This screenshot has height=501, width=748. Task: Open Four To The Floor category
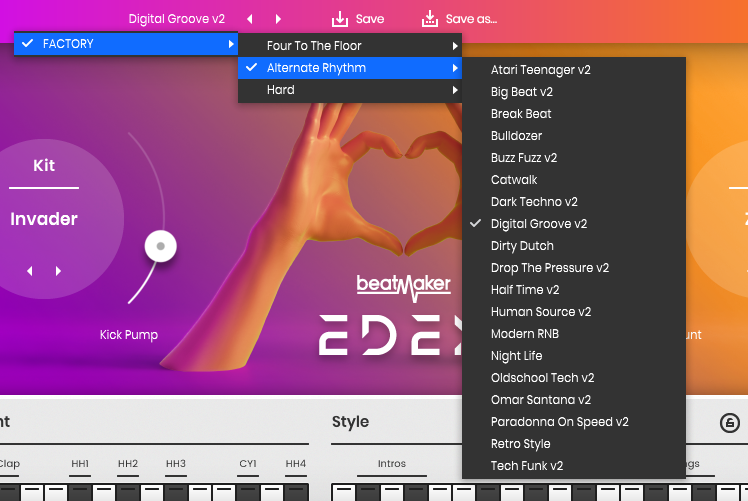tap(350, 46)
